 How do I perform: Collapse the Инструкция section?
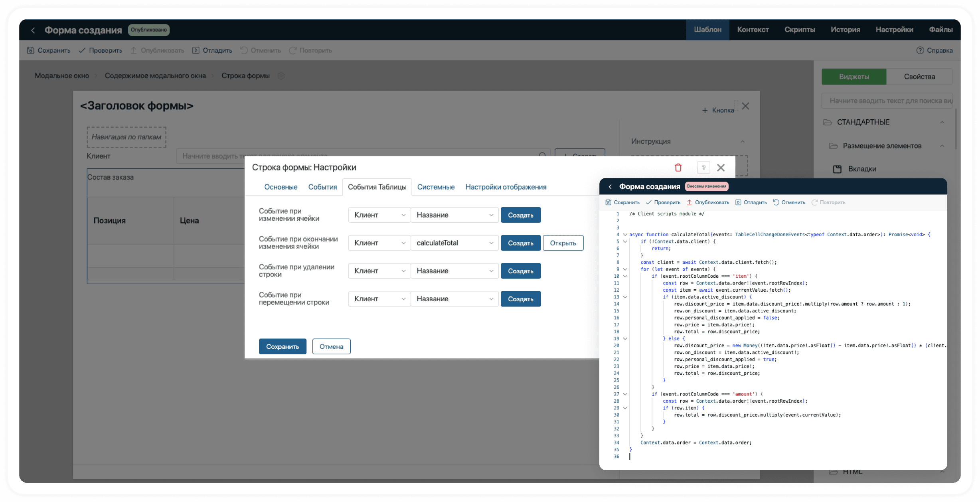pos(742,142)
